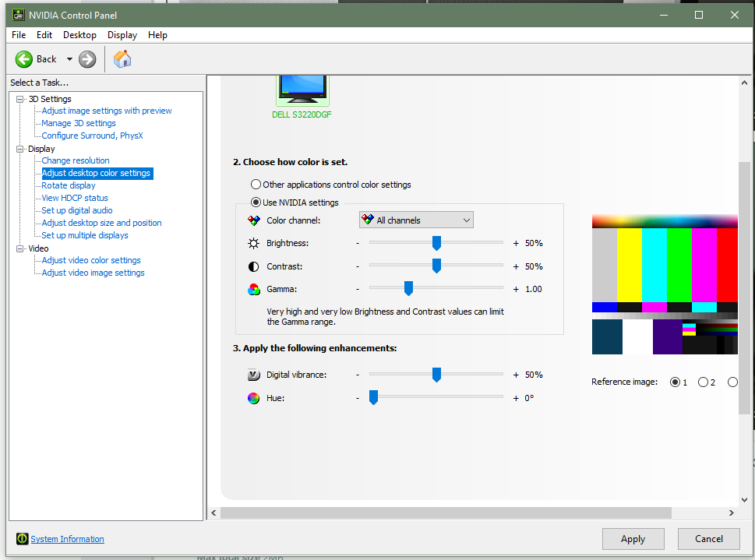Open the Help menu

[x=157, y=35]
